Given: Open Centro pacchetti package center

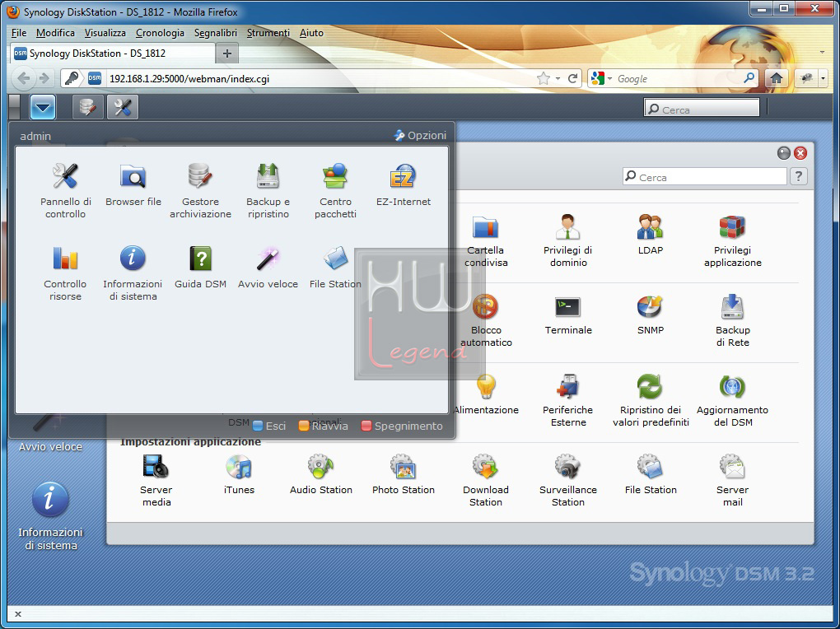Looking at the screenshot, I should (x=335, y=190).
